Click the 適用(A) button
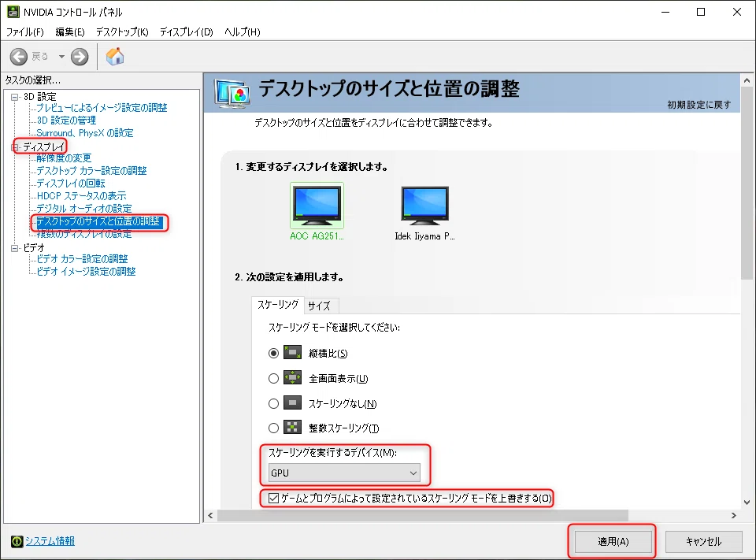The height and width of the screenshot is (560, 756). pos(613,541)
